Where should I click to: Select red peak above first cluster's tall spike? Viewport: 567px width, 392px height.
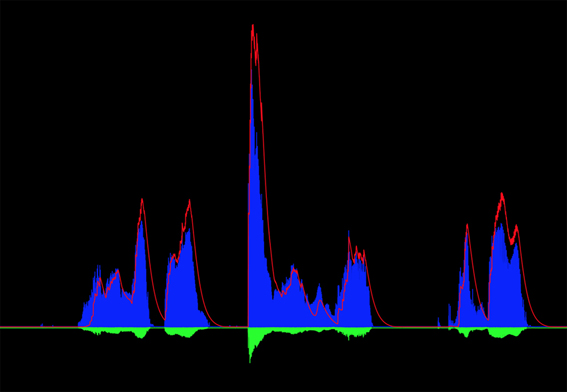pos(142,200)
